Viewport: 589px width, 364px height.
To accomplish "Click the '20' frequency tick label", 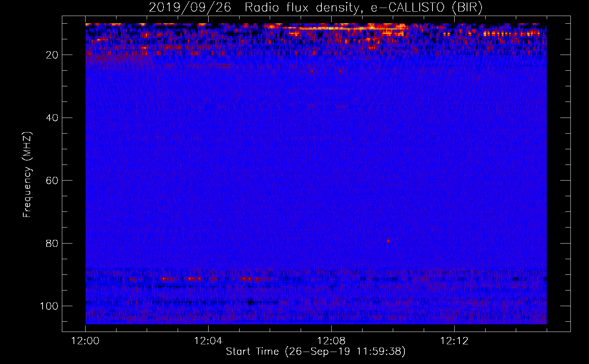I will 52,55.
